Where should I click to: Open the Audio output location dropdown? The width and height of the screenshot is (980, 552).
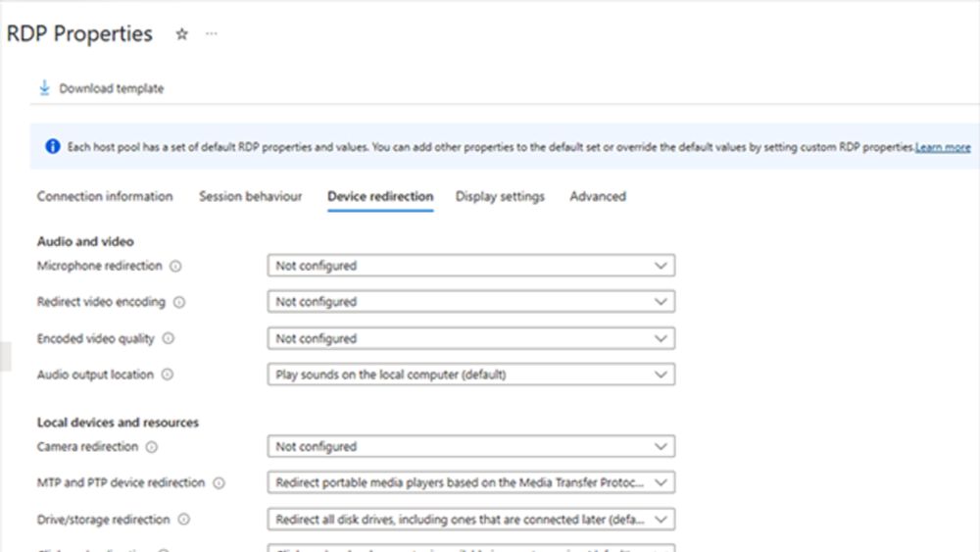tap(471, 375)
